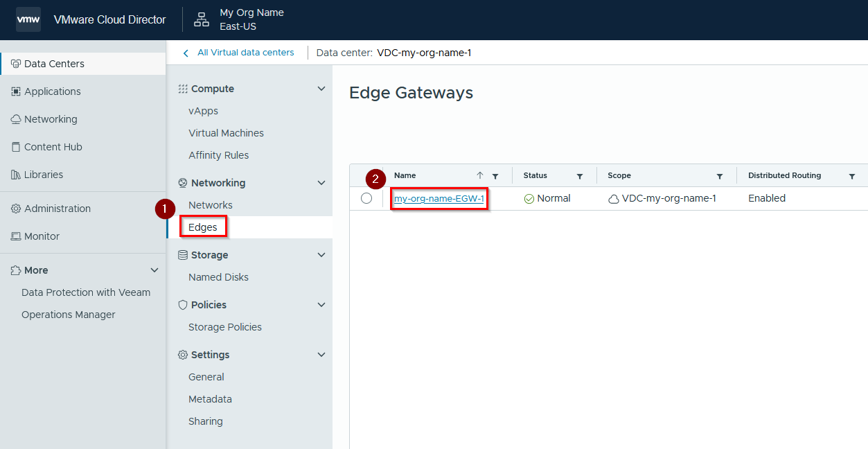Collapse the Policies section chevron

[321, 305]
